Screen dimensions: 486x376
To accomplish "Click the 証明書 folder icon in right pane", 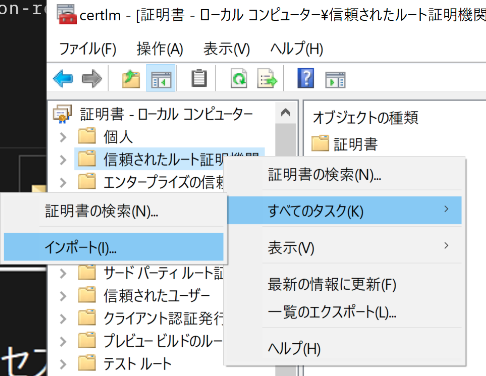I will pos(320,143).
